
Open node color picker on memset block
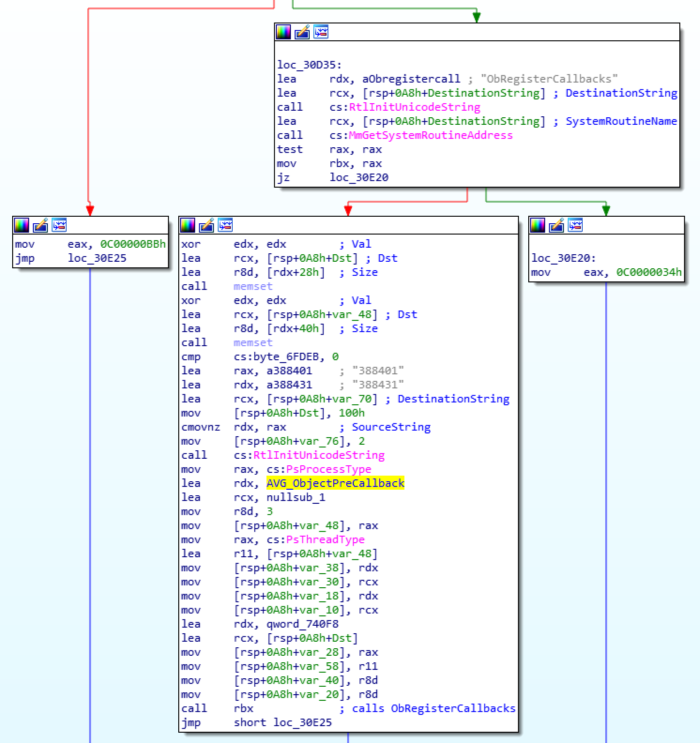pos(188,225)
